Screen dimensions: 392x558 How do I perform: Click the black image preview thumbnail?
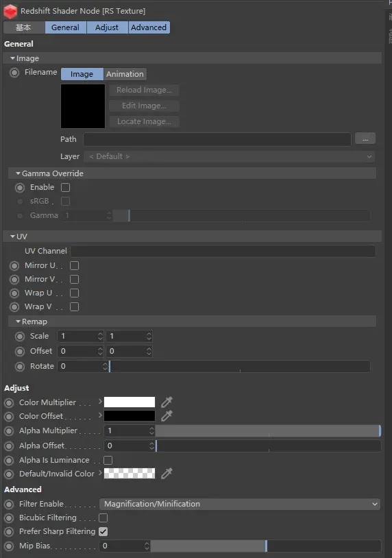click(83, 106)
